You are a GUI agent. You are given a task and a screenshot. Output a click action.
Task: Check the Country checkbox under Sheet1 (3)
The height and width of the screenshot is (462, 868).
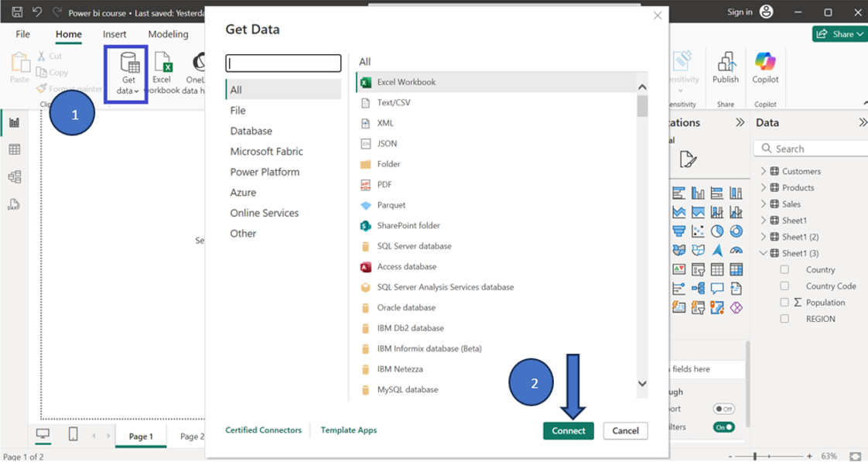tap(784, 269)
